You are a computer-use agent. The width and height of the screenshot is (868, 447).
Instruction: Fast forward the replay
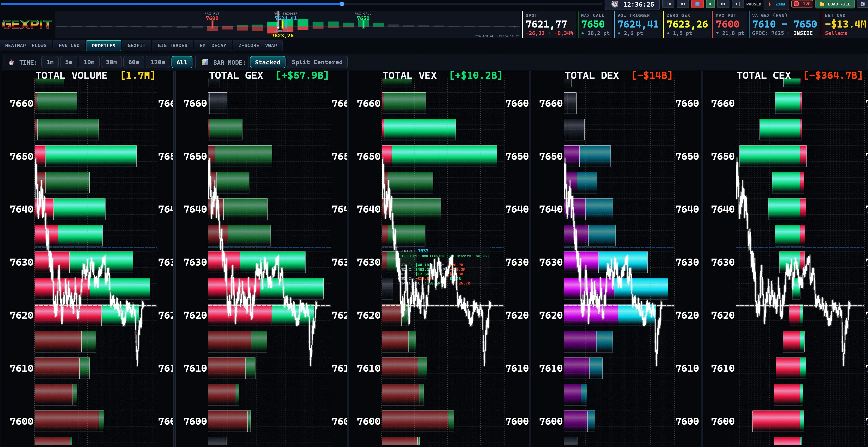(x=723, y=4)
